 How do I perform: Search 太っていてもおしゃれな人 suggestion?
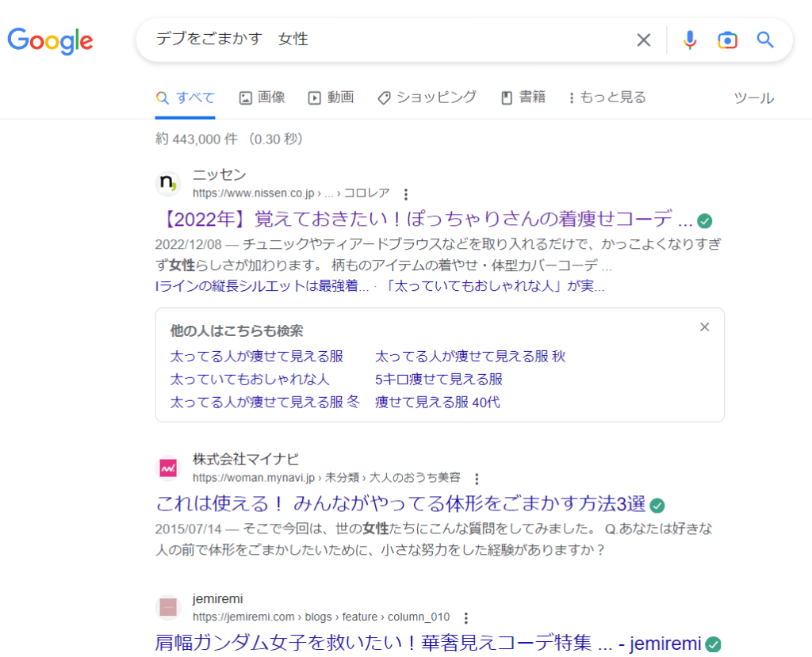[250, 379]
